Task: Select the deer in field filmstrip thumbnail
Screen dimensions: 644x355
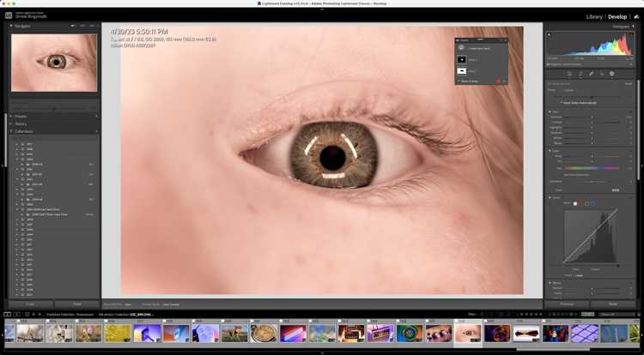Action: pyautogui.click(x=234, y=334)
